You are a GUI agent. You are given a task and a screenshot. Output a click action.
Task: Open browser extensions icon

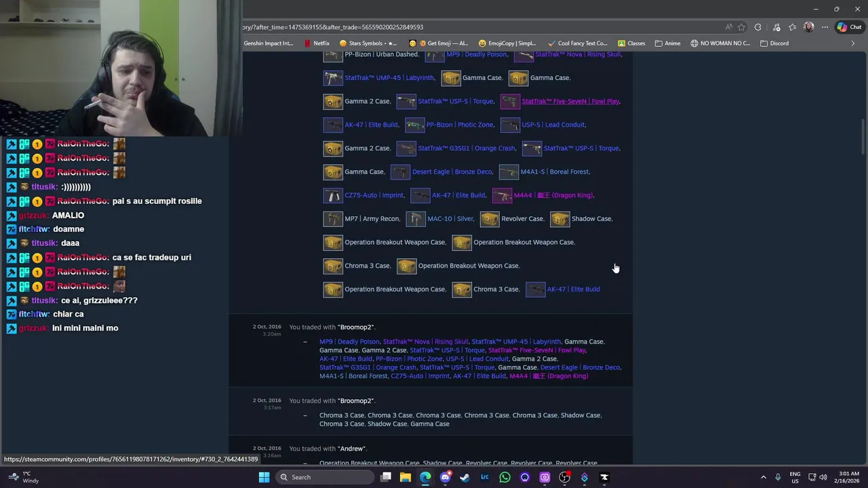tap(758, 27)
